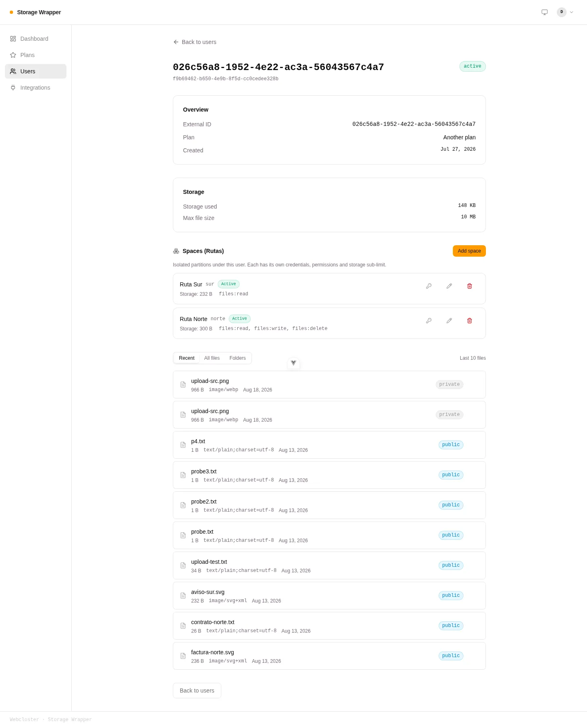The width and height of the screenshot is (587, 728).
Task: Click the file icon beside probe3.txt
Action: [183, 475]
